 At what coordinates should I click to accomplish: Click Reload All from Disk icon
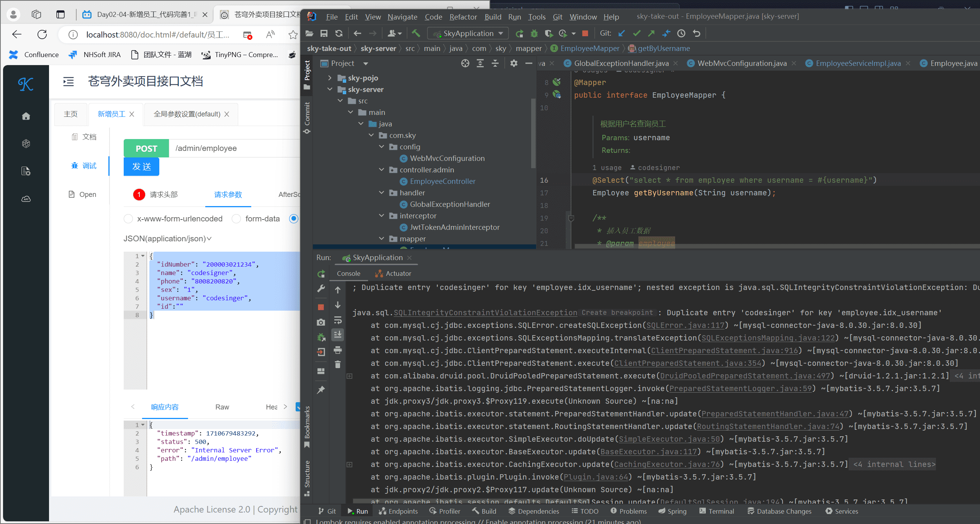339,34
